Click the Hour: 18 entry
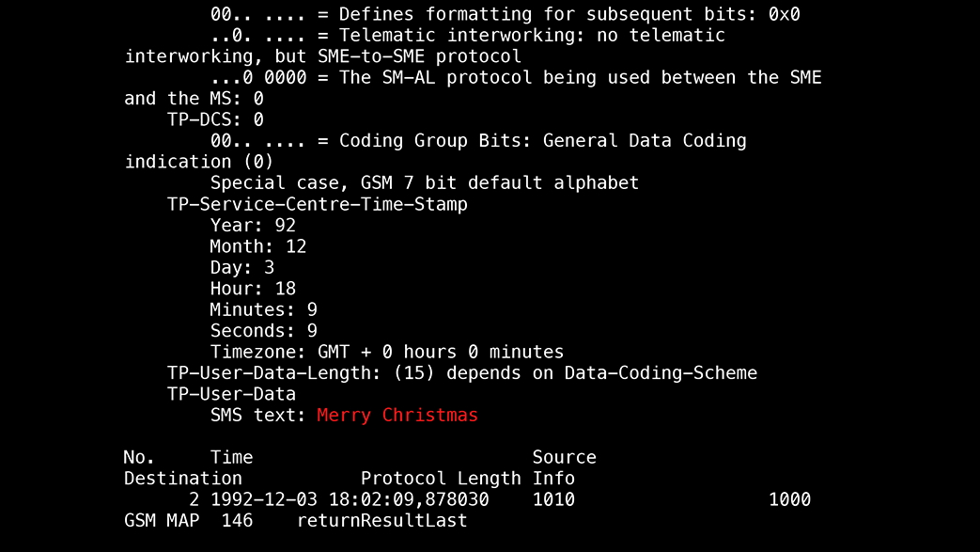 click(x=253, y=289)
